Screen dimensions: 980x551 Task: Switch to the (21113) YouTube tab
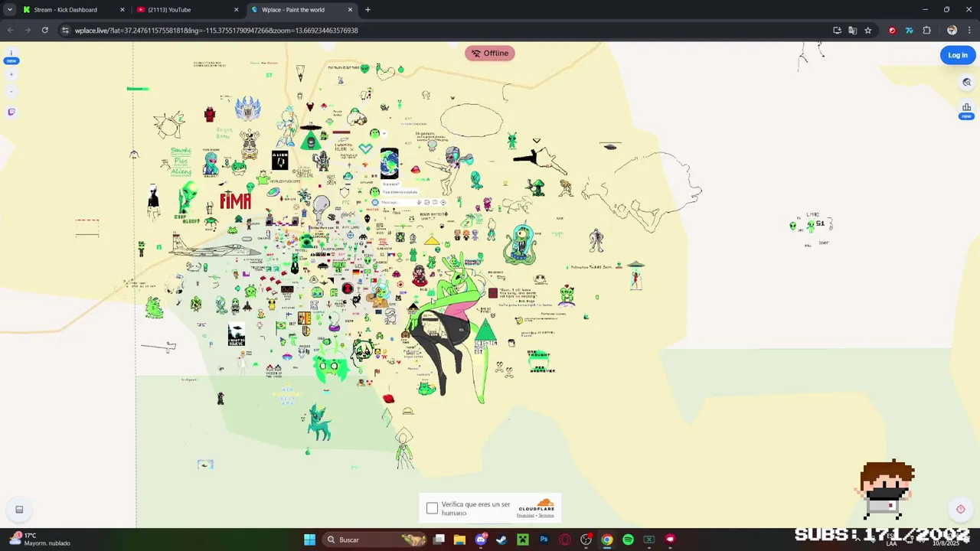187,10
